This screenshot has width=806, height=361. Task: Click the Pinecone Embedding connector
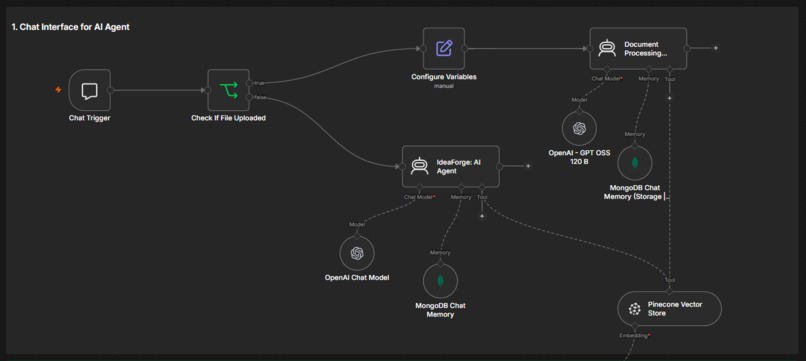pyautogui.click(x=635, y=326)
